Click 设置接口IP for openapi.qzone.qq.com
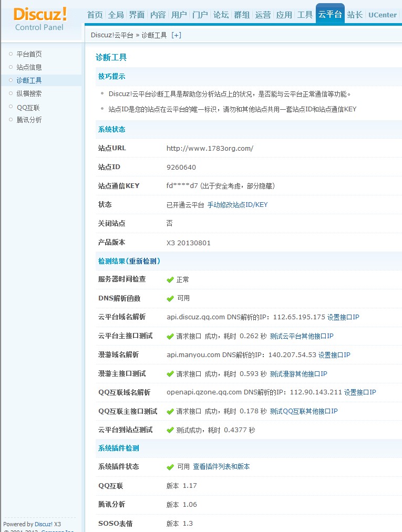Viewport: 402px width, 532px height. click(360, 392)
